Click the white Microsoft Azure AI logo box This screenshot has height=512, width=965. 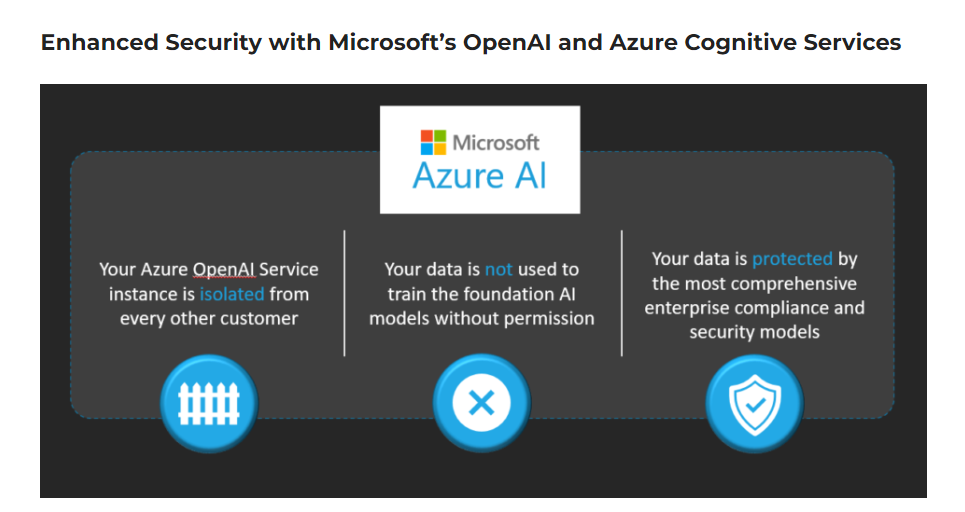click(480, 160)
